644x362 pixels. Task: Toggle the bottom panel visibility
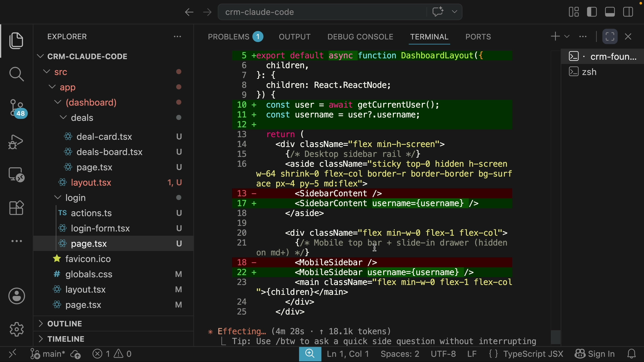(x=610, y=12)
